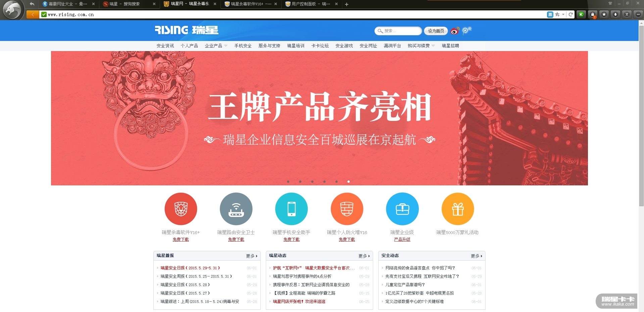Open the downloads toolbar button

tap(615, 14)
